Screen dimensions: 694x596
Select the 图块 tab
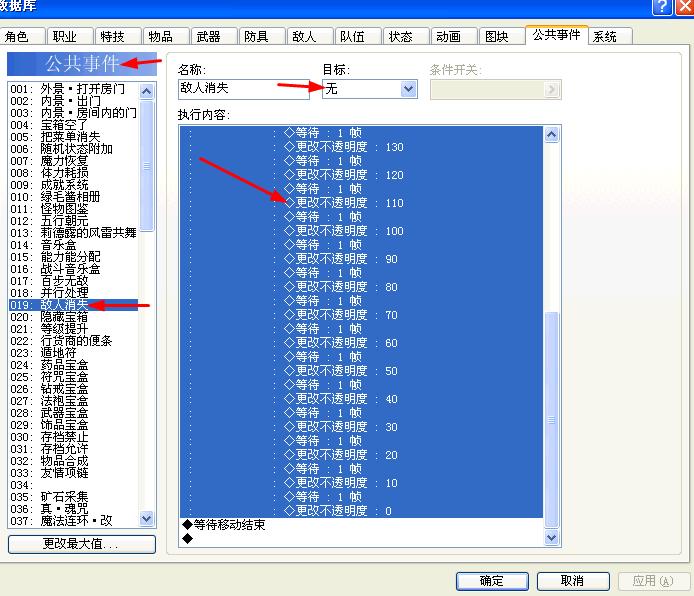coord(502,36)
